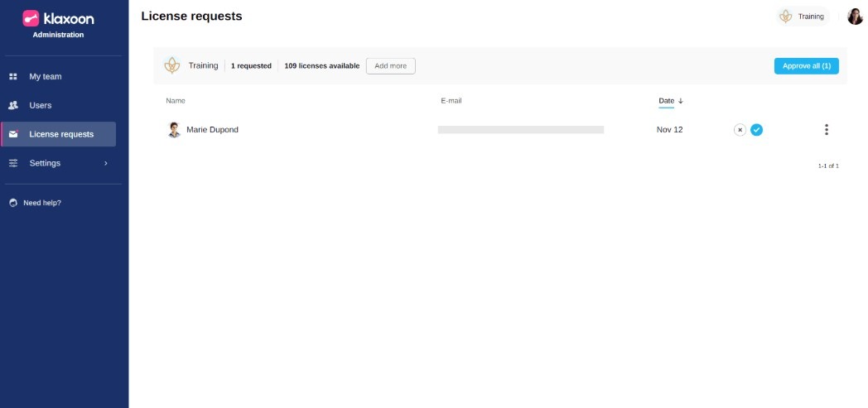Image resolution: width=868 pixels, height=408 pixels.
Task: Click the My team grid icon
Action: (13, 77)
